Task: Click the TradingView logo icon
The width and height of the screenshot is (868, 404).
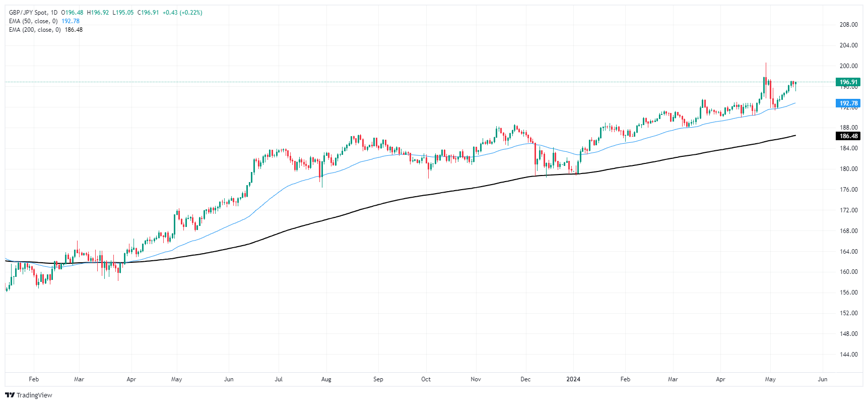Action: 10,395
